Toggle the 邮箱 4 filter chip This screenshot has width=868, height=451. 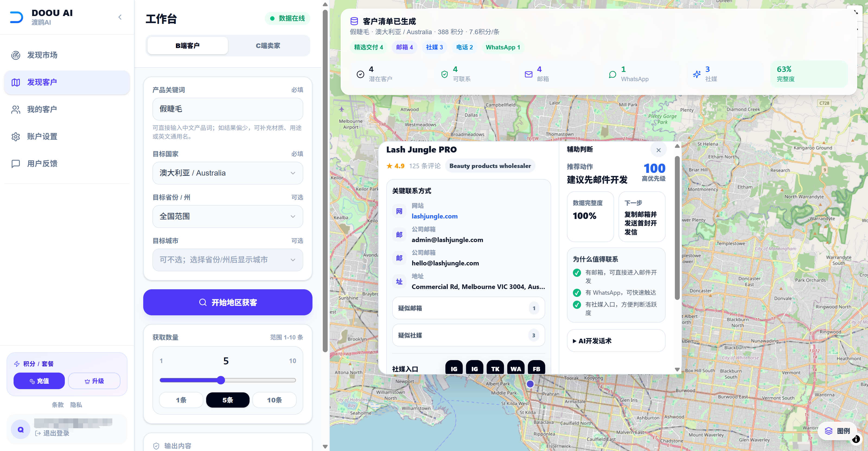coord(404,47)
